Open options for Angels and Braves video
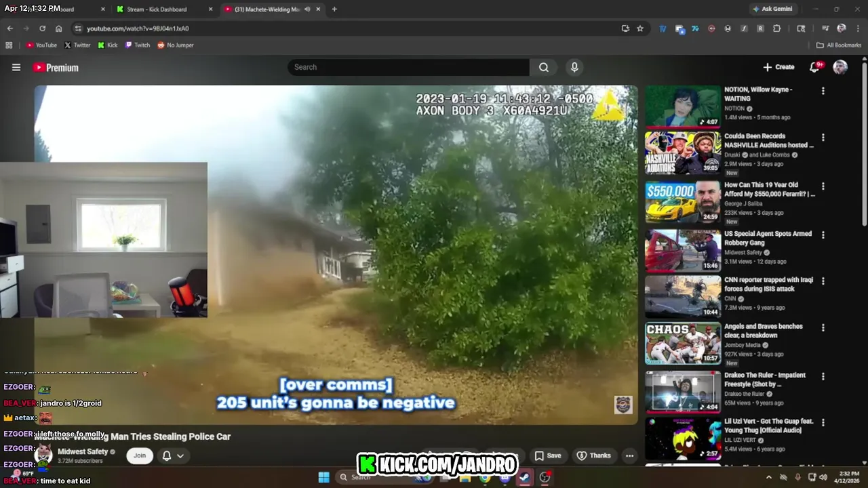The height and width of the screenshot is (488, 868). coord(823,328)
